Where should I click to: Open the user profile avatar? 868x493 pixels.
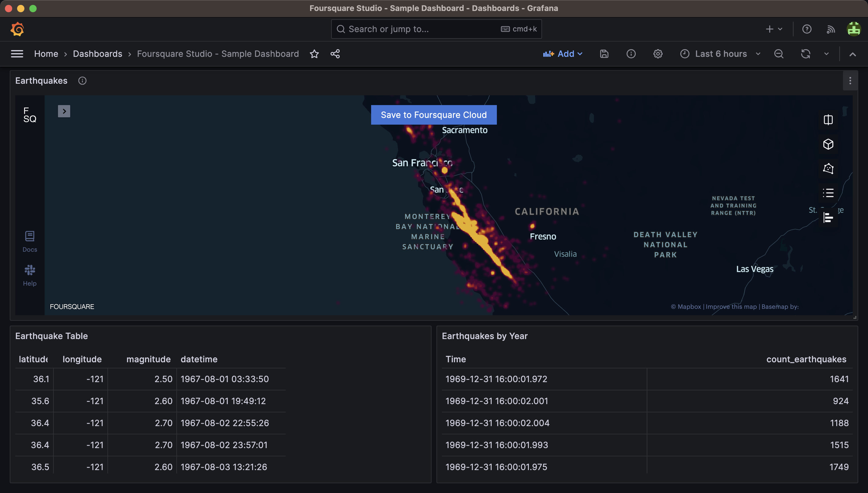point(853,29)
